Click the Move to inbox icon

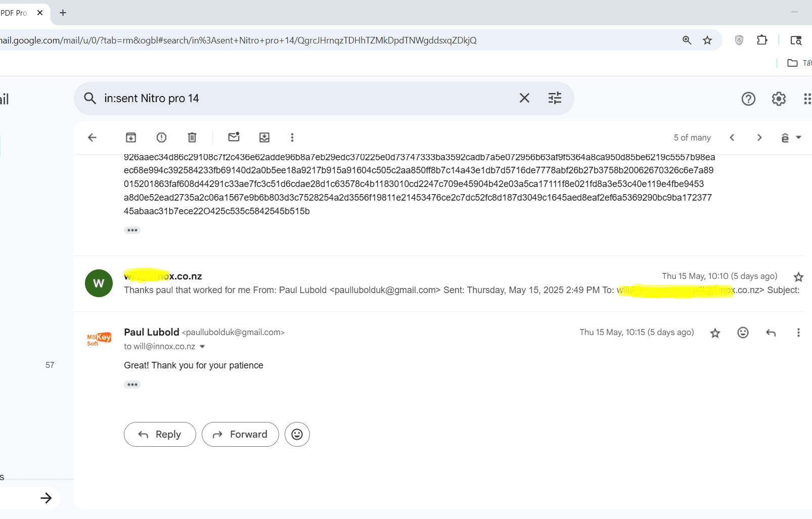(264, 137)
